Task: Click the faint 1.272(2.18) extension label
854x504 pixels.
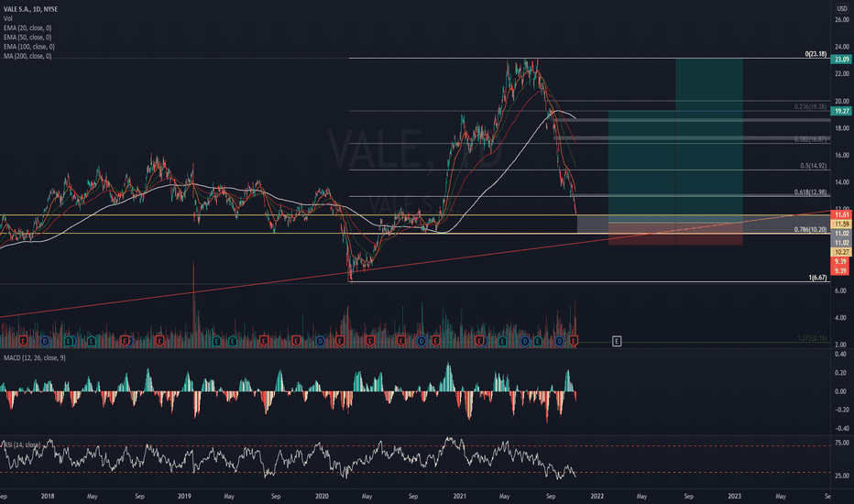Action: point(812,338)
